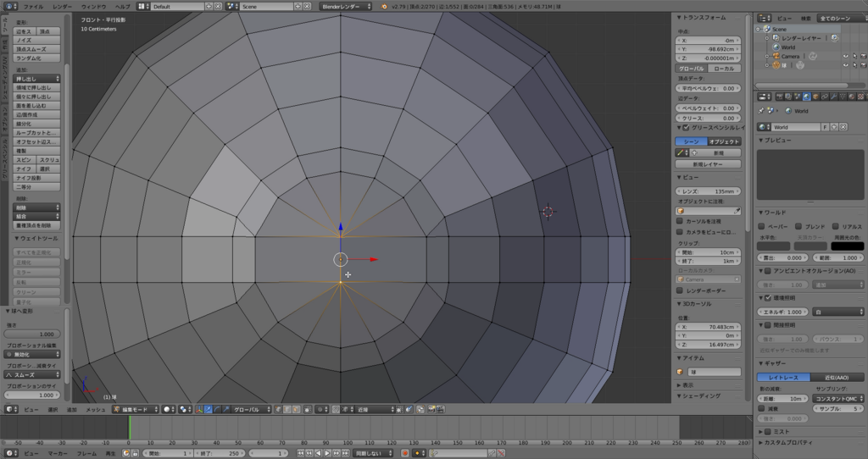
Task: Open the Render properties tab icon
Action: [x=780, y=97]
